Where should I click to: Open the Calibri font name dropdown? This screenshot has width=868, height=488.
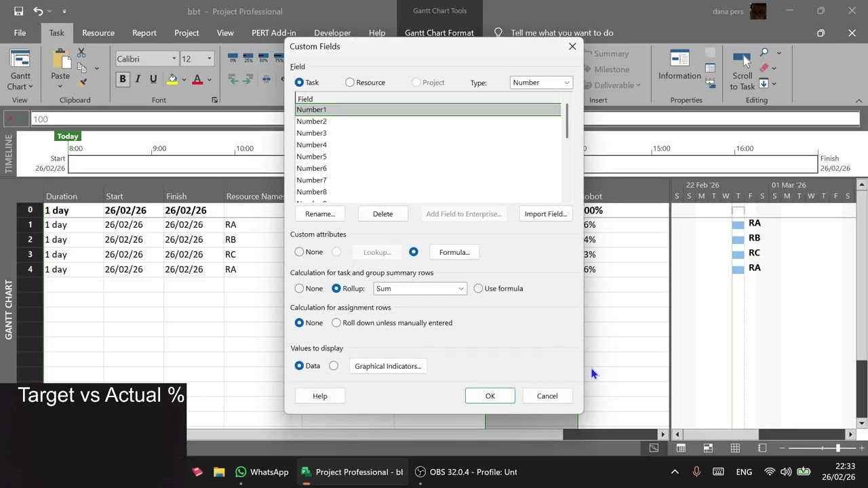[174, 59]
